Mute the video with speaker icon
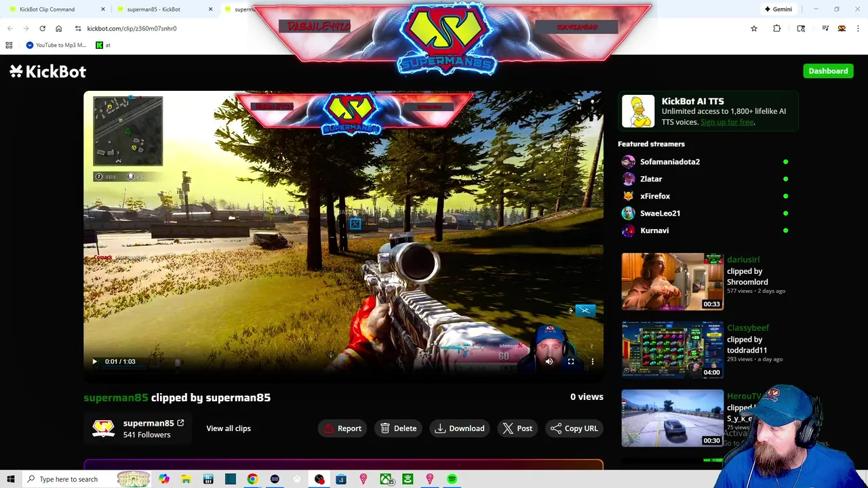Screen dimensions: 868x488 coord(549,361)
